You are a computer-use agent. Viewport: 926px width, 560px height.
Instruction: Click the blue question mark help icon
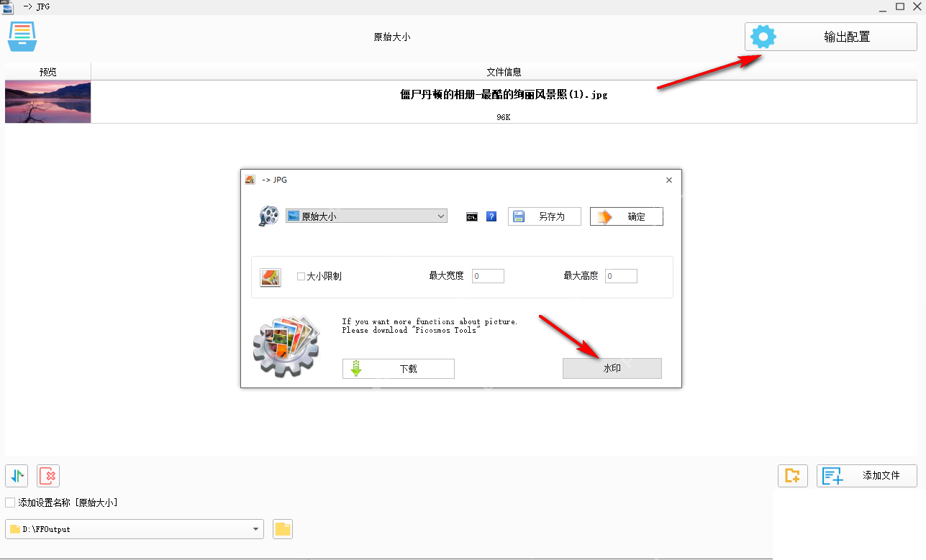coord(491,216)
